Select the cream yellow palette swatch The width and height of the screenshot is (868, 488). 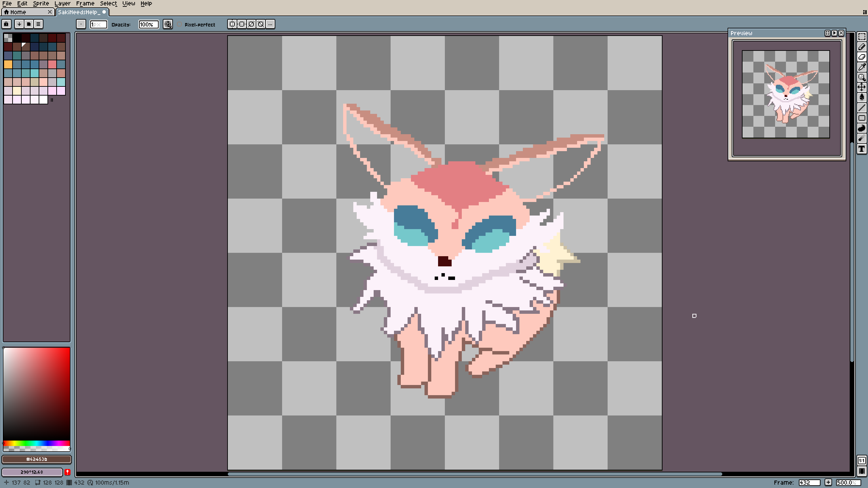17,91
